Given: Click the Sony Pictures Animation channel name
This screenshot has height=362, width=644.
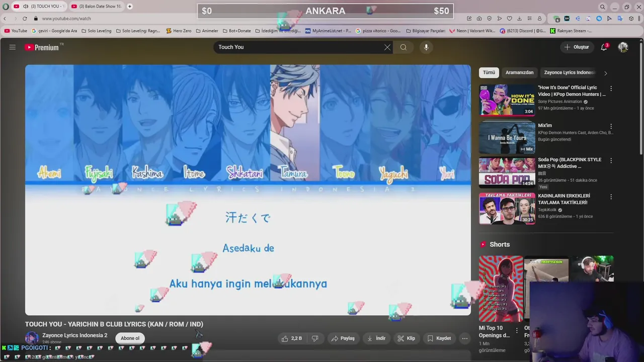Looking at the screenshot, I should click(x=560, y=102).
